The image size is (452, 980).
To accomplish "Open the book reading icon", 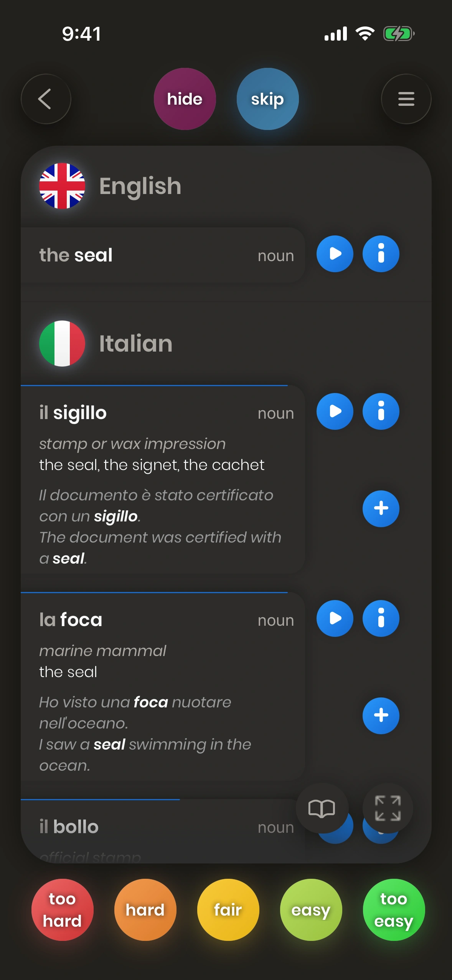I will [322, 808].
